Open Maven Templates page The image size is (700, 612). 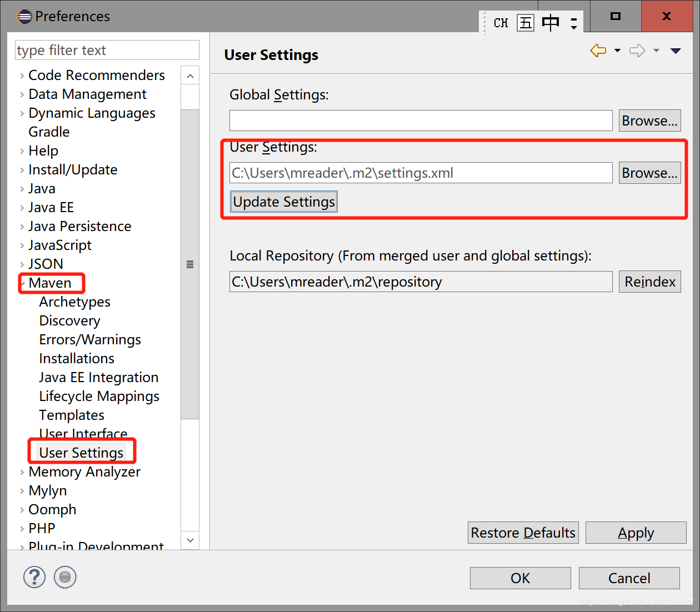pyautogui.click(x=72, y=415)
